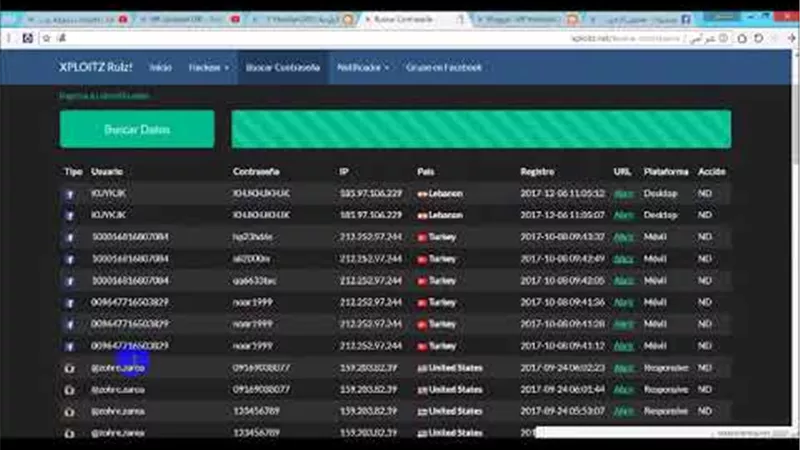Click the Facebook icon in the 11:05:07 row
Viewport: 800px width, 450px height.
point(70,215)
